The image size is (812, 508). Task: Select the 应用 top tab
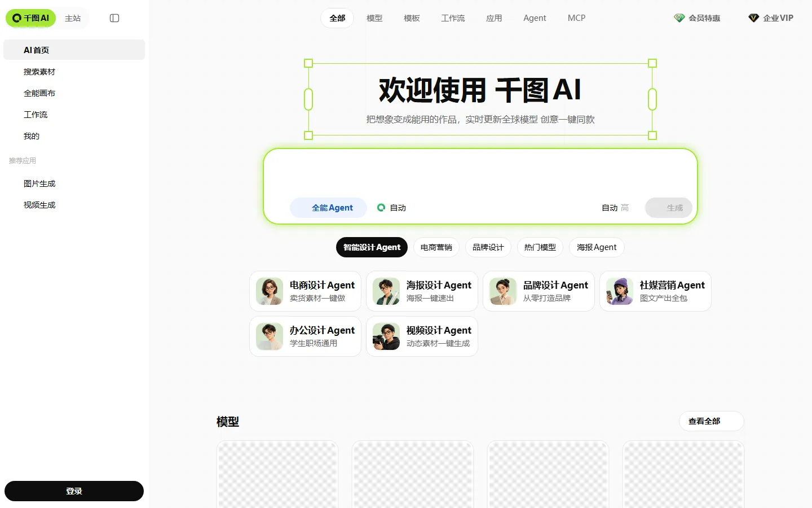494,18
